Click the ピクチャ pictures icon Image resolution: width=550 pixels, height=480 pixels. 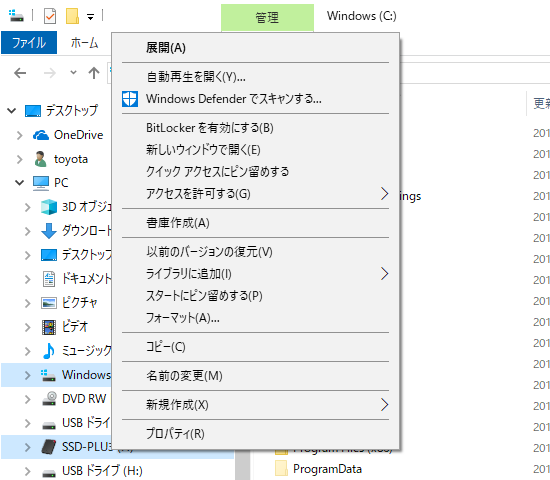click(x=49, y=303)
